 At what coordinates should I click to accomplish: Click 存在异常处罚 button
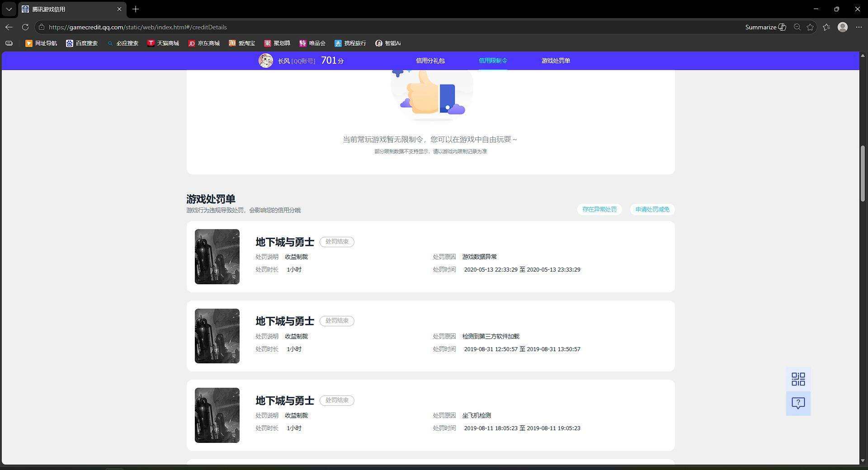pos(599,209)
